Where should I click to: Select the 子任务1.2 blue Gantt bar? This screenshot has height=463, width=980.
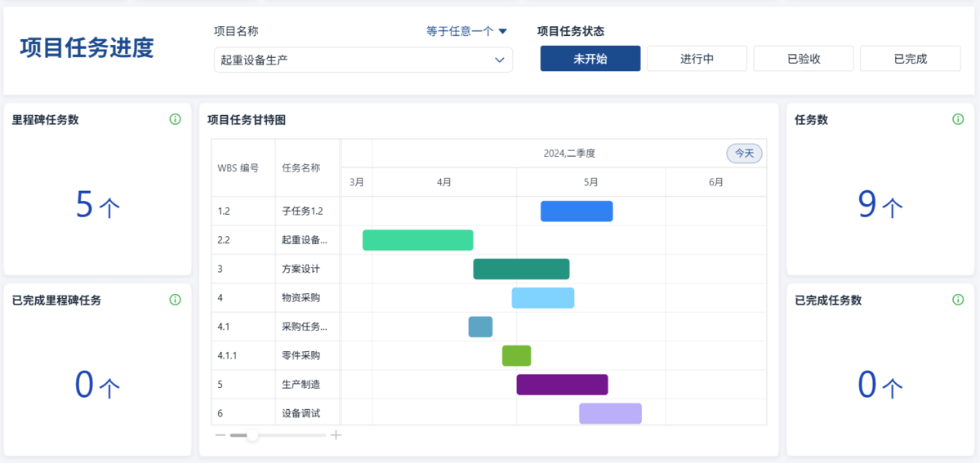click(577, 211)
